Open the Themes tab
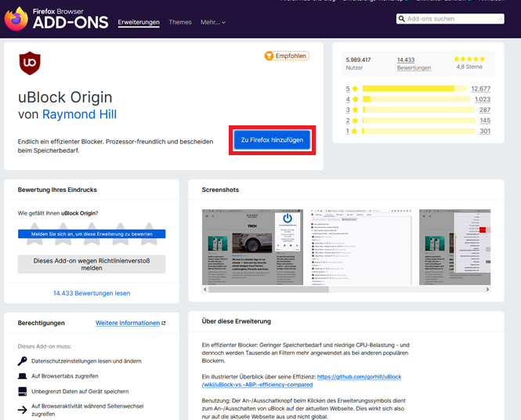Viewport: 521px width, 420px height. 180,23
